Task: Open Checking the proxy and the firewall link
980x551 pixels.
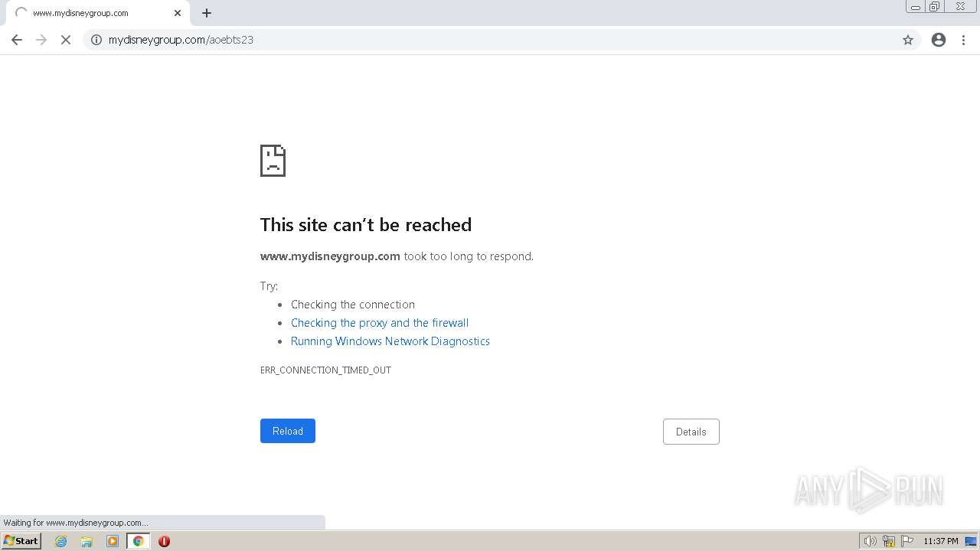Action: [380, 323]
